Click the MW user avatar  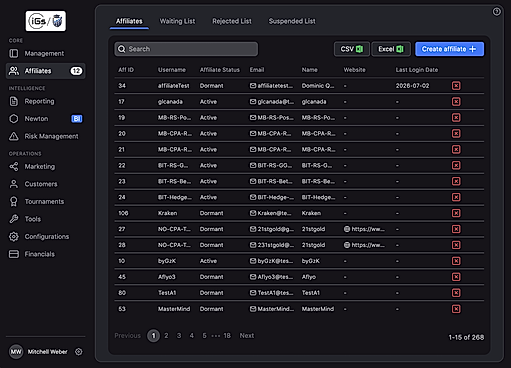click(x=16, y=352)
